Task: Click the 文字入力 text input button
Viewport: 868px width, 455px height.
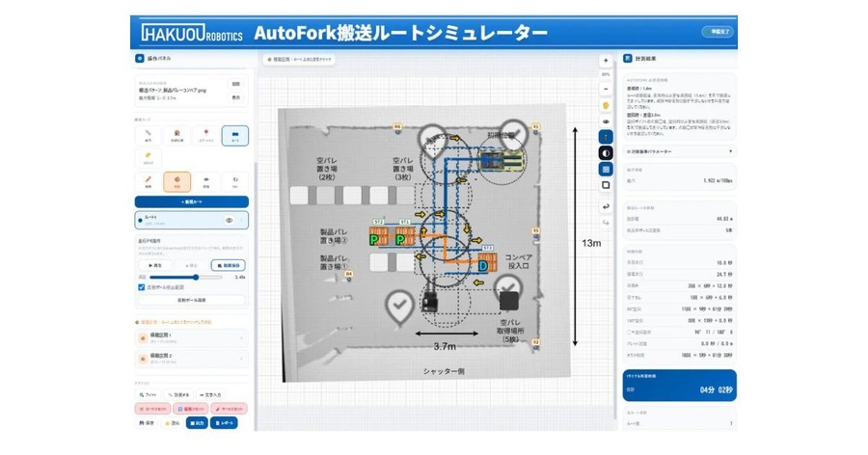Action: pyautogui.click(x=210, y=394)
